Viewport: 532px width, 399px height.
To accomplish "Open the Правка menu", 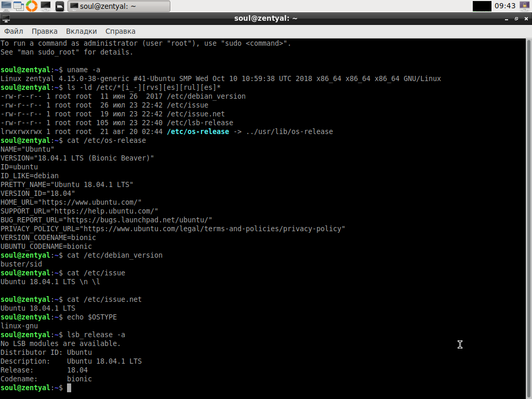I will (45, 31).
